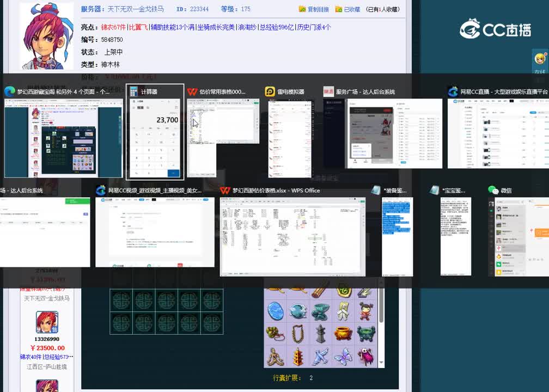This screenshot has height=392, width=549.
Task: Click the golden cauldron inventory item
Action: (343, 334)
